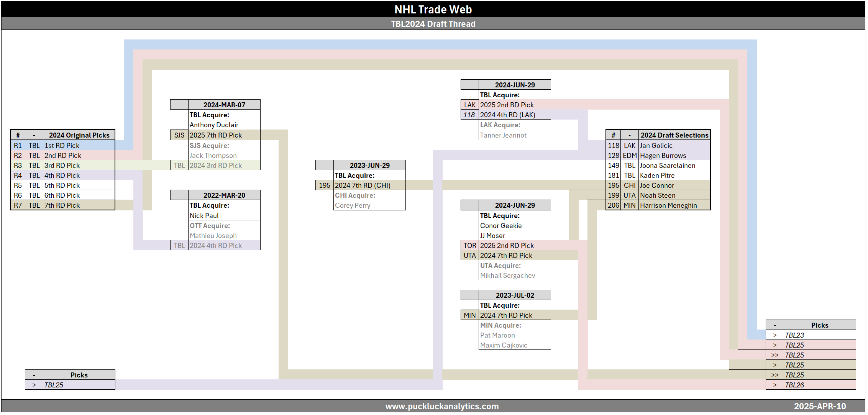Select Jan Golicic draft selection
868x415 pixels.
(x=656, y=145)
